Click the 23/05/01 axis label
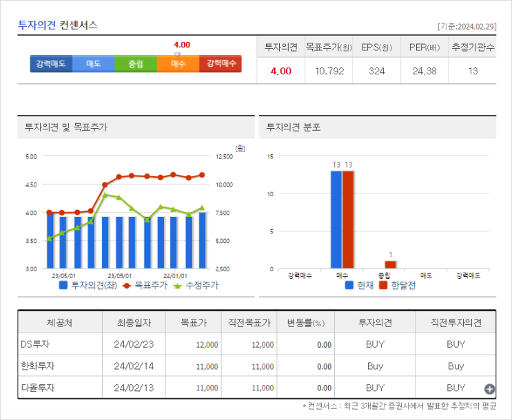 tap(63, 276)
